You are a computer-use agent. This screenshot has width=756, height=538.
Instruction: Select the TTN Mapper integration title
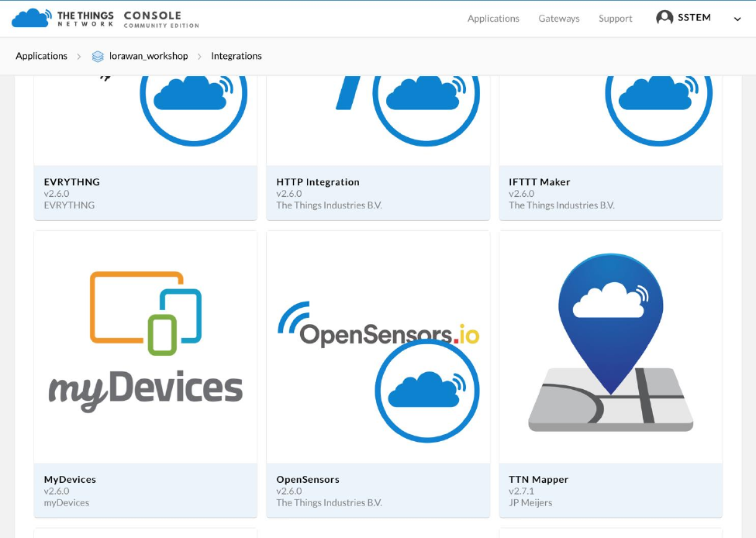[x=538, y=479]
